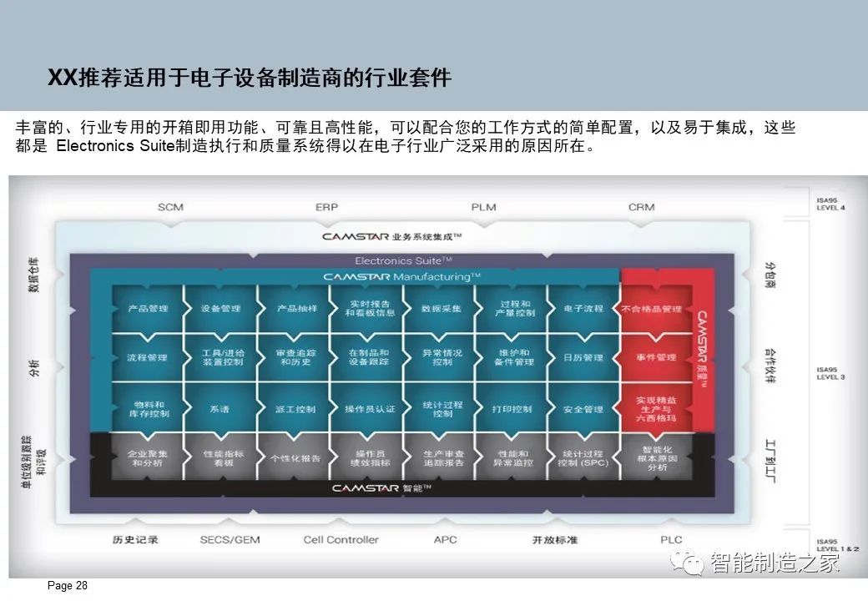
Task: Click the 在制品和设备跟踪 cell
Action: pyautogui.click(x=366, y=357)
